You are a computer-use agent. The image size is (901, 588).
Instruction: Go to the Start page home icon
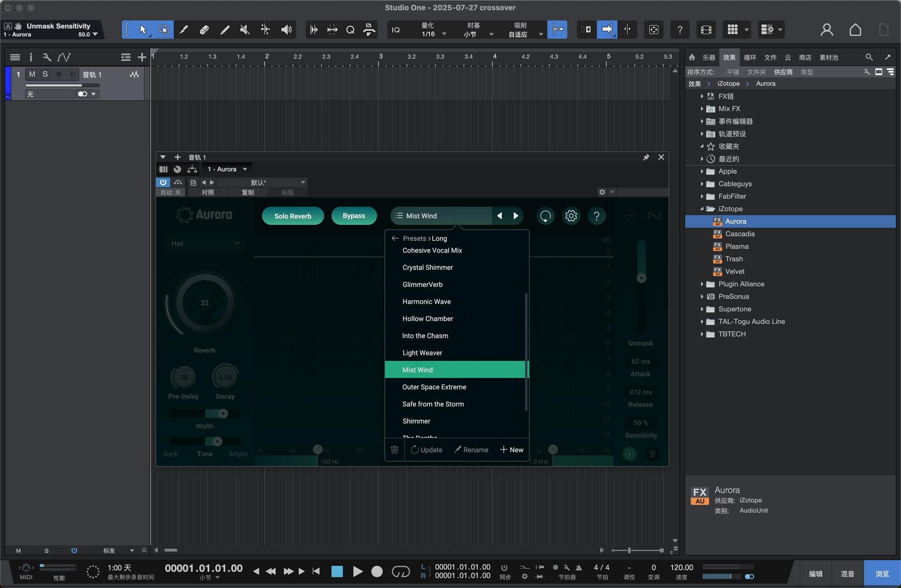pyautogui.click(x=855, y=30)
